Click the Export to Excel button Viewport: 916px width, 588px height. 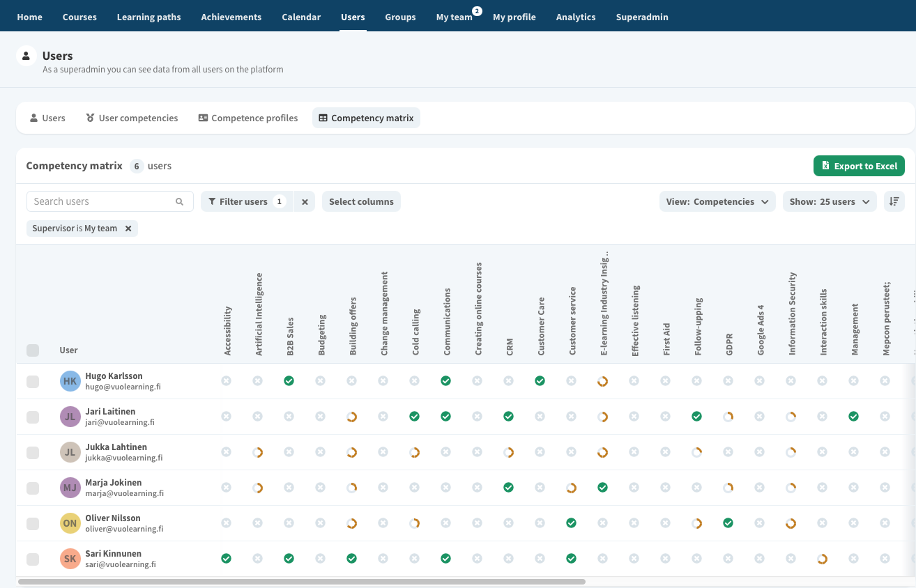click(859, 166)
